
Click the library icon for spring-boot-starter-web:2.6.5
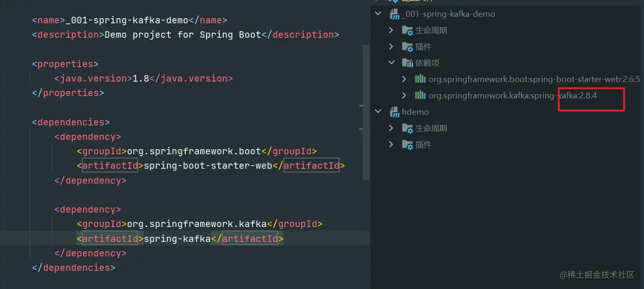click(420, 79)
